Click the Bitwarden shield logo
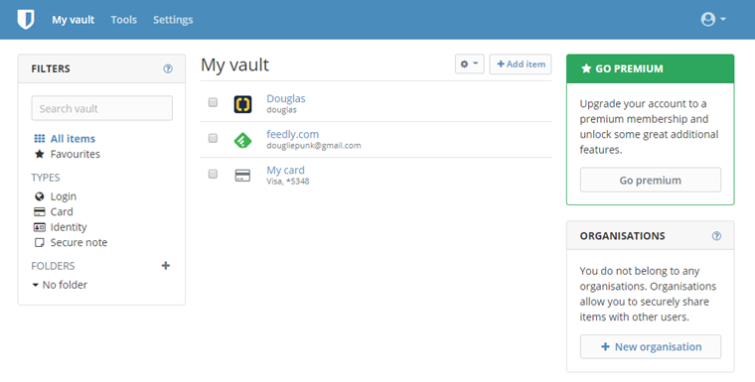 pyautogui.click(x=26, y=20)
